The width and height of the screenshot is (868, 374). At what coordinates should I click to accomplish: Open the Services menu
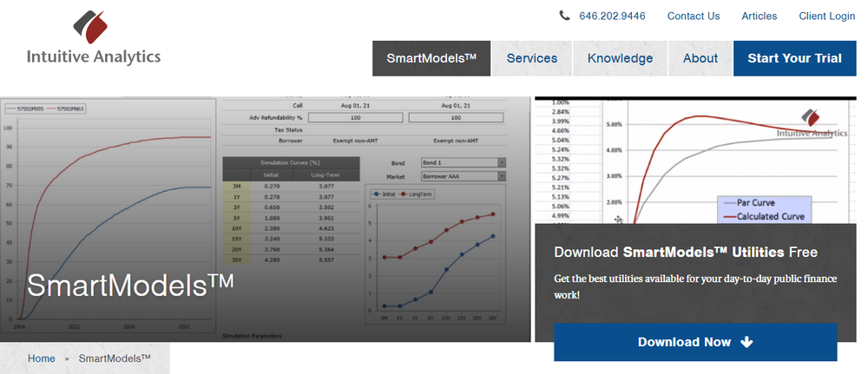[x=532, y=58]
